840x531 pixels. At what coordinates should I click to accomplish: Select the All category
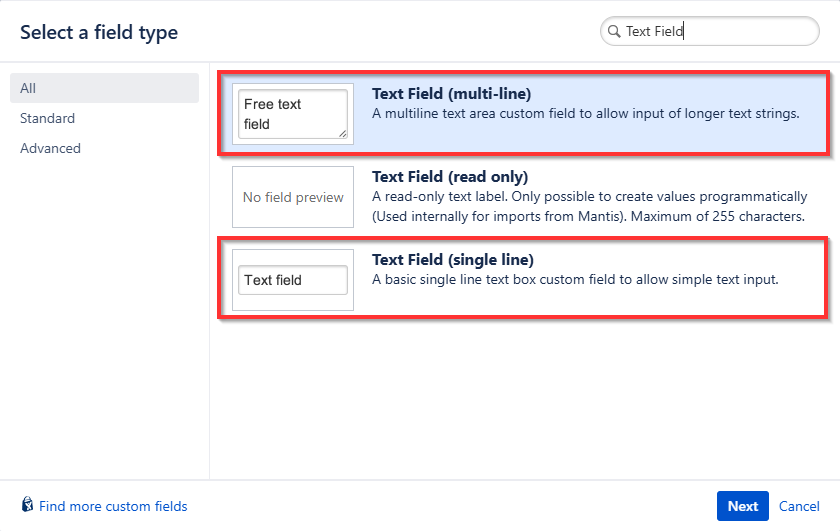point(28,88)
